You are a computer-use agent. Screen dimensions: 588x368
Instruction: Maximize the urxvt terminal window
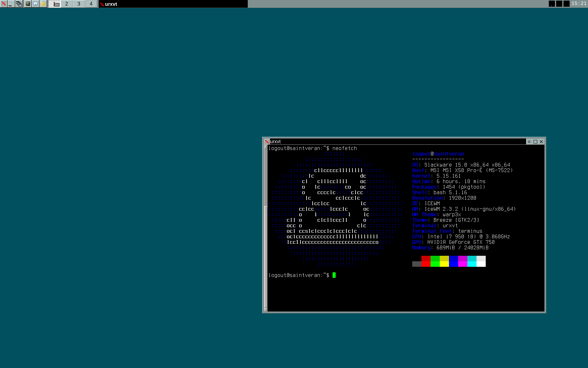point(535,142)
